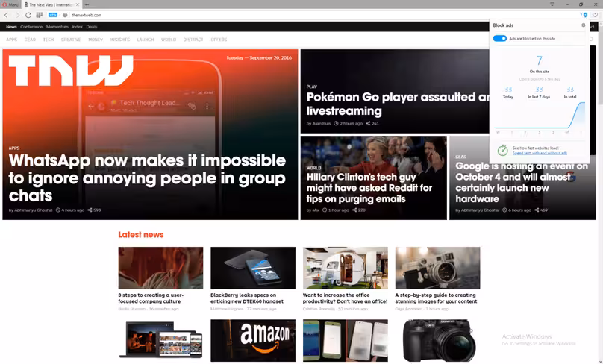Click the PLAY category label
Screen dimensions: 603x364
311,87
